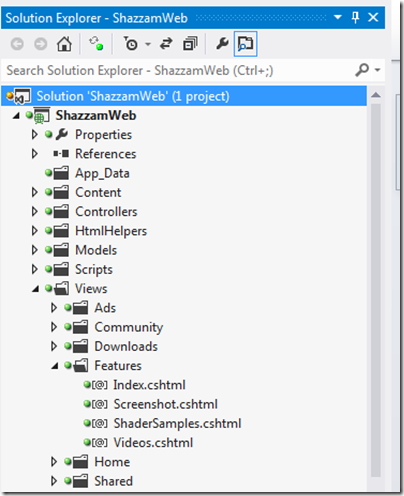The height and width of the screenshot is (496, 404).
Task: Click the Razor icon beside Screenshot.cshtml
Action: tap(100, 405)
